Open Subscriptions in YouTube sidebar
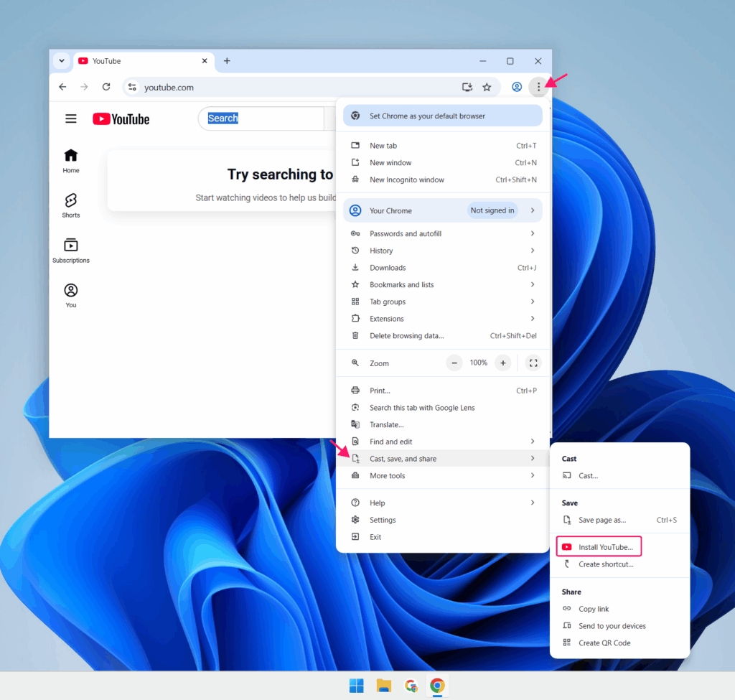735x700 pixels. tap(71, 251)
